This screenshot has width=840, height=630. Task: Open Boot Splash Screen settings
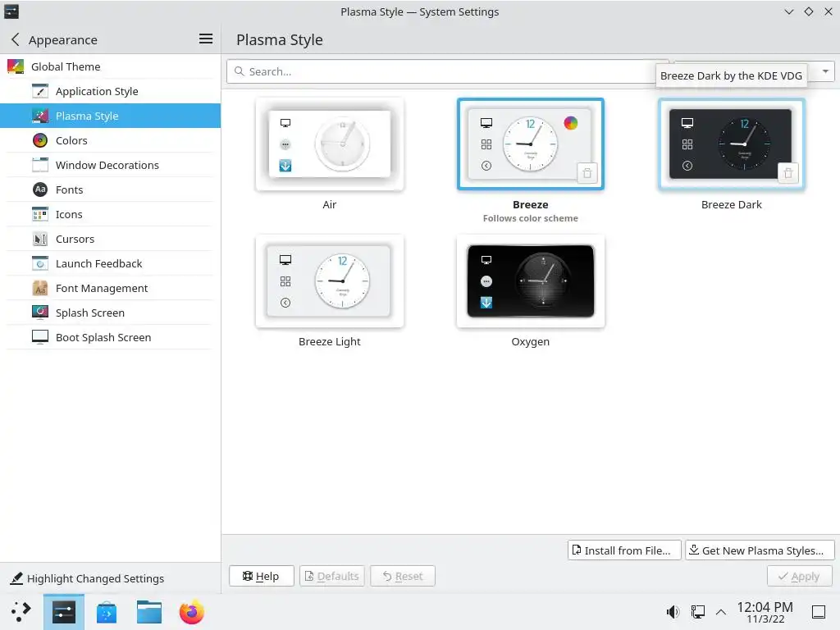111,337
